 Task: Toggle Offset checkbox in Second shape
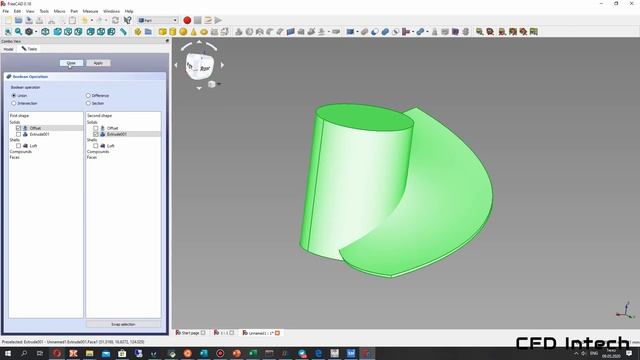[x=96, y=128]
